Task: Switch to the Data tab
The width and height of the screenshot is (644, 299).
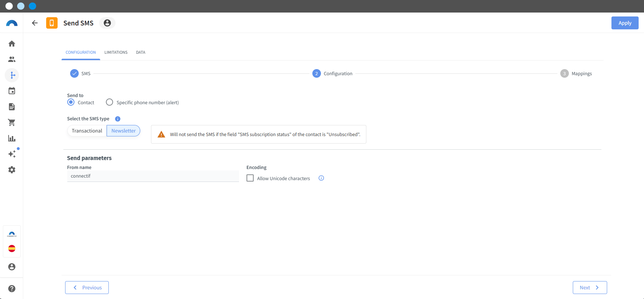Action: coord(141,52)
